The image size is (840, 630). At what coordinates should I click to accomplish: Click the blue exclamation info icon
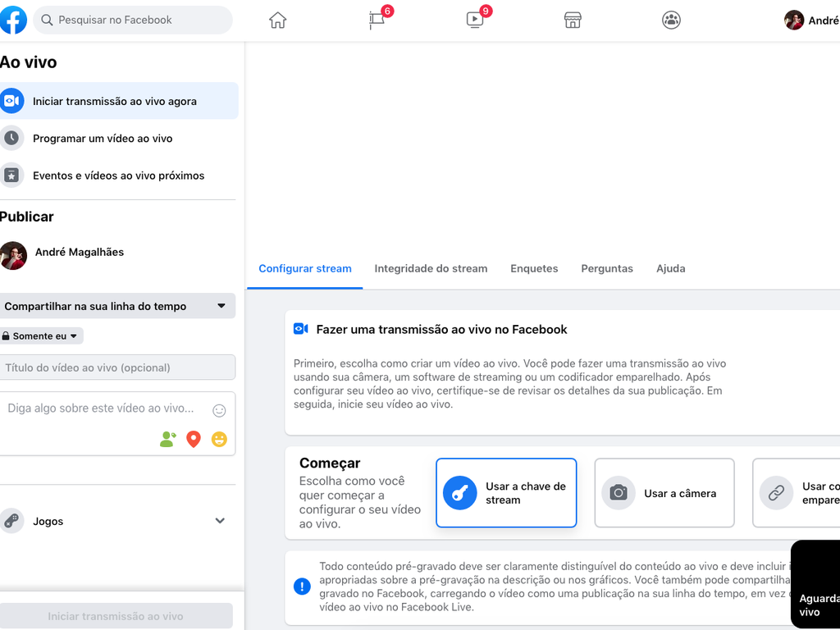(x=302, y=586)
